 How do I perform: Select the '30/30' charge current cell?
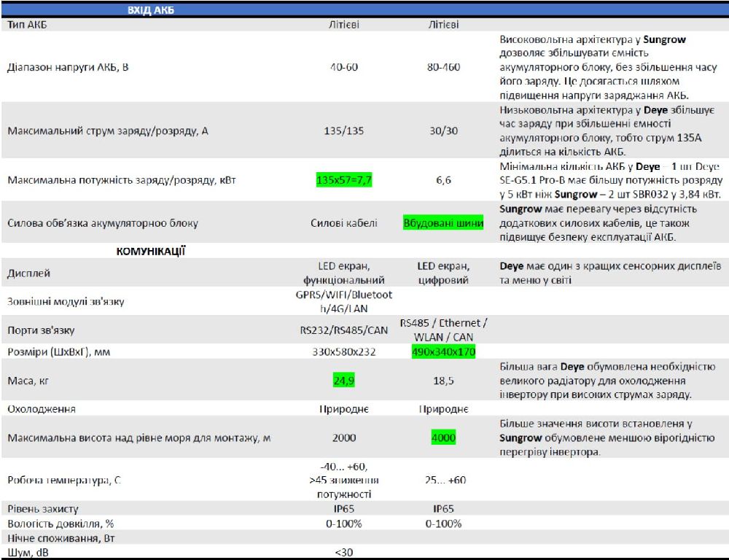[x=443, y=131]
